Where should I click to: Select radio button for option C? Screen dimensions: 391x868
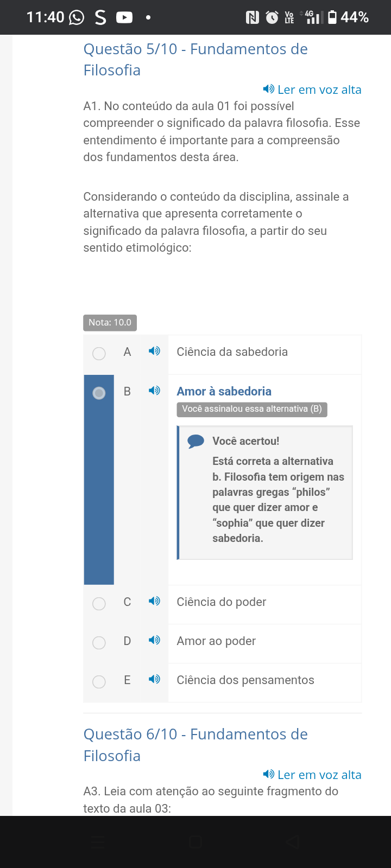[x=99, y=604]
